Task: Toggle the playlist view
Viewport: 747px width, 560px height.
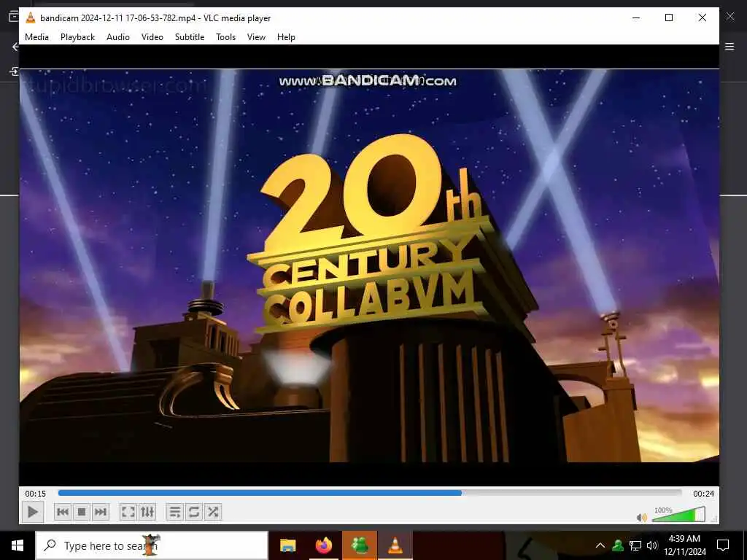Action: click(175, 512)
